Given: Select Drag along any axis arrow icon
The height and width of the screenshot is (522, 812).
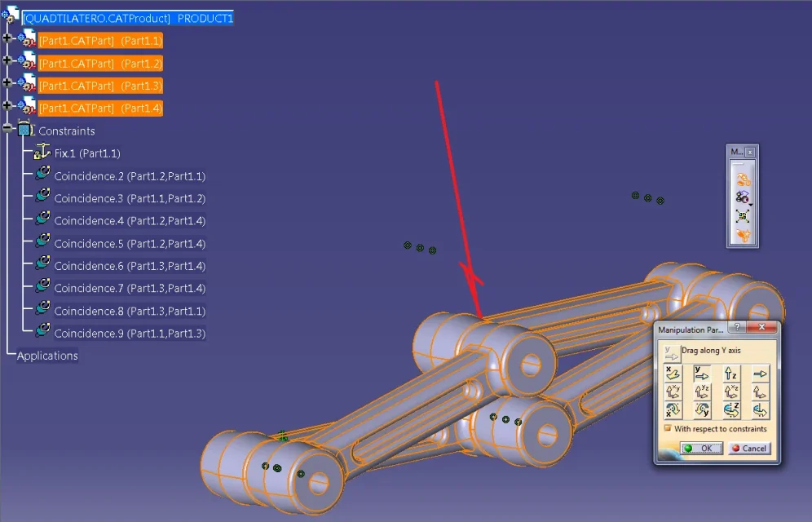Looking at the screenshot, I should [x=760, y=374].
